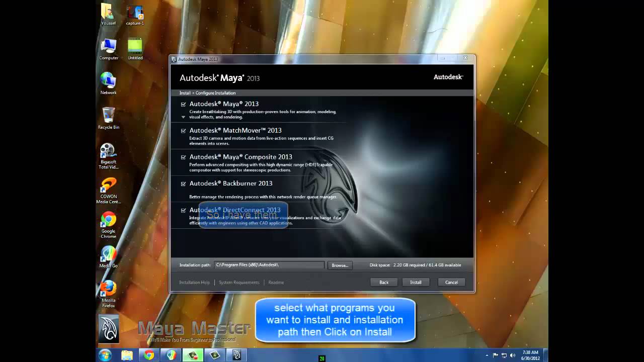The image size is (644, 362).
Task: Open the volume tray icon
Action: (x=512, y=355)
